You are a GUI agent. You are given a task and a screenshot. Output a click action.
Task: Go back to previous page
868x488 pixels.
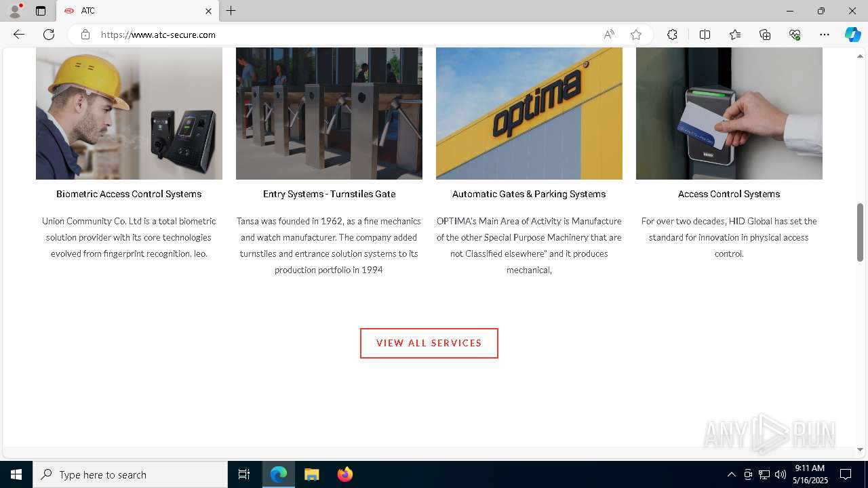coord(19,35)
